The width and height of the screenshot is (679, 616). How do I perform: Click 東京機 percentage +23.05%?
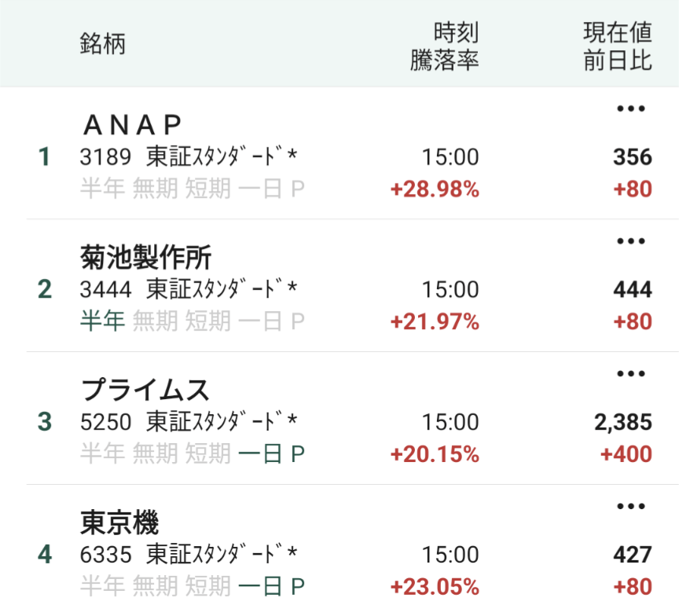435,587
